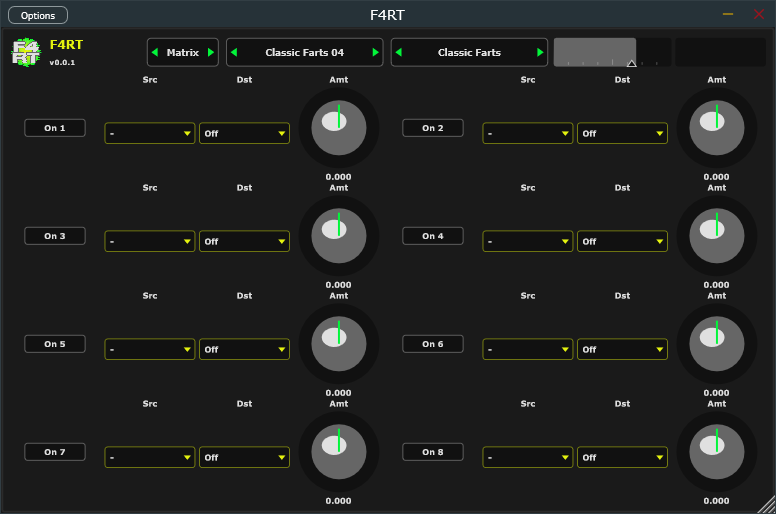This screenshot has width=776, height=514.
Task: Toggle modulation slot On 4
Action: (x=433, y=236)
